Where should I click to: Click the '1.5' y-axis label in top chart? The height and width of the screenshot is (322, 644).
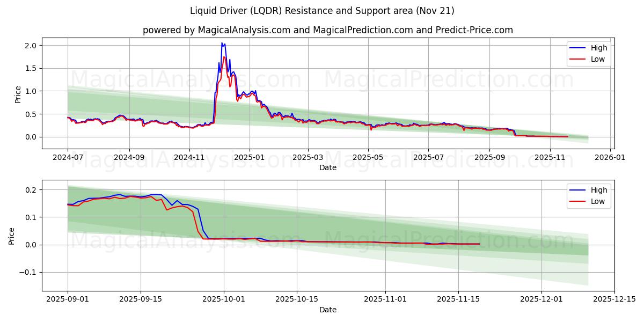click(x=31, y=68)
